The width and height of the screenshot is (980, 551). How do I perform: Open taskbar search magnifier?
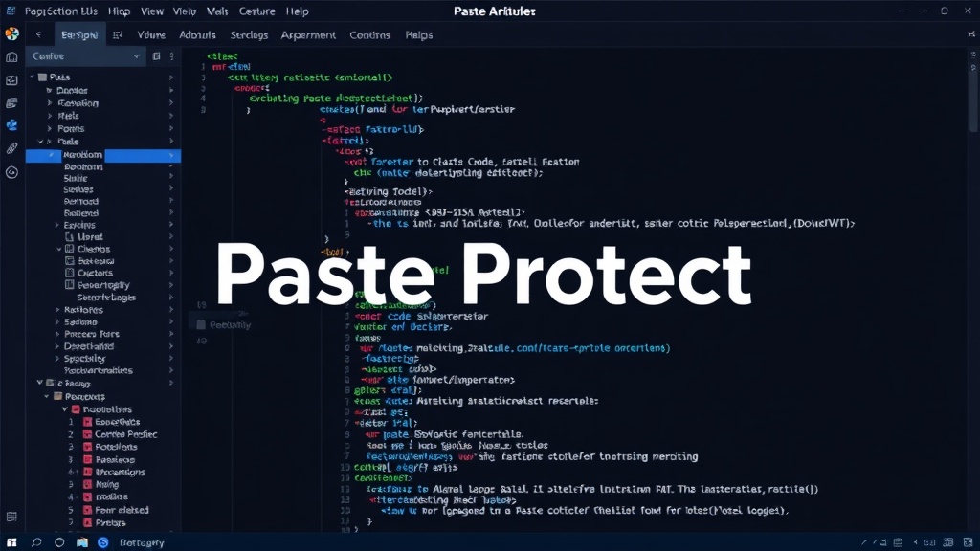pos(36,542)
